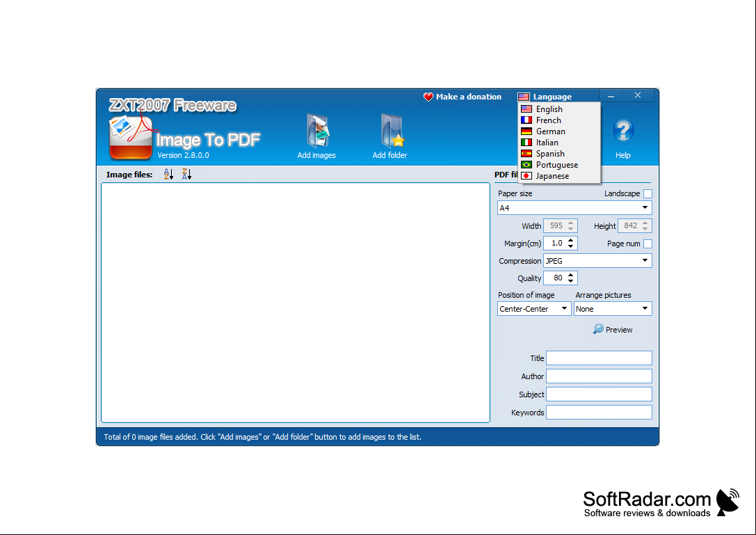Close the Image To PDF window
This screenshot has height=535, width=756.
[x=637, y=95]
